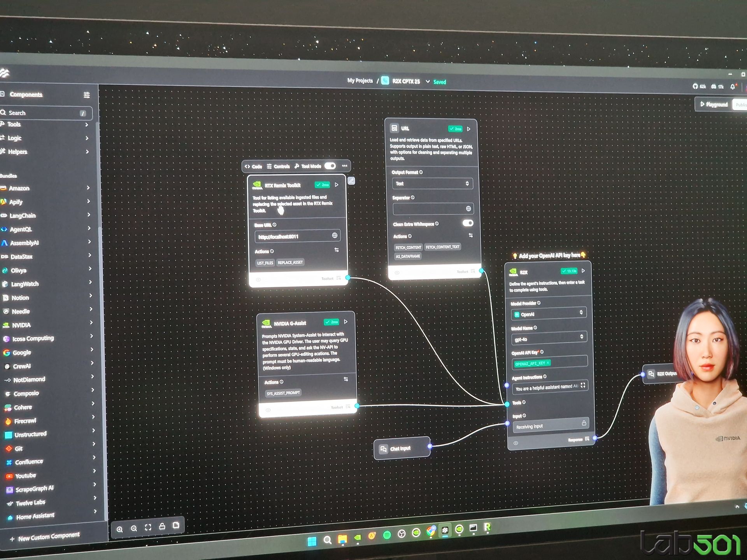Select SYS_ASSIST_PROMPT action tag
The width and height of the screenshot is (747, 560).
pos(283,393)
